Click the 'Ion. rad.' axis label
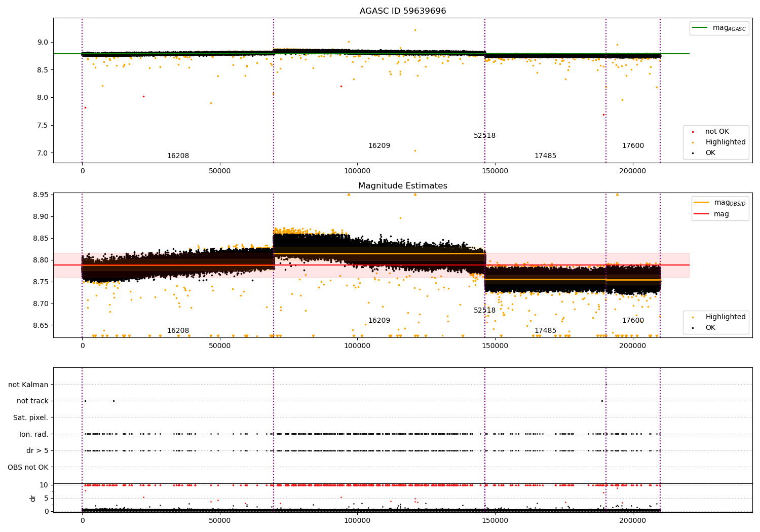The image size is (760, 532). [x=34, y=434]
